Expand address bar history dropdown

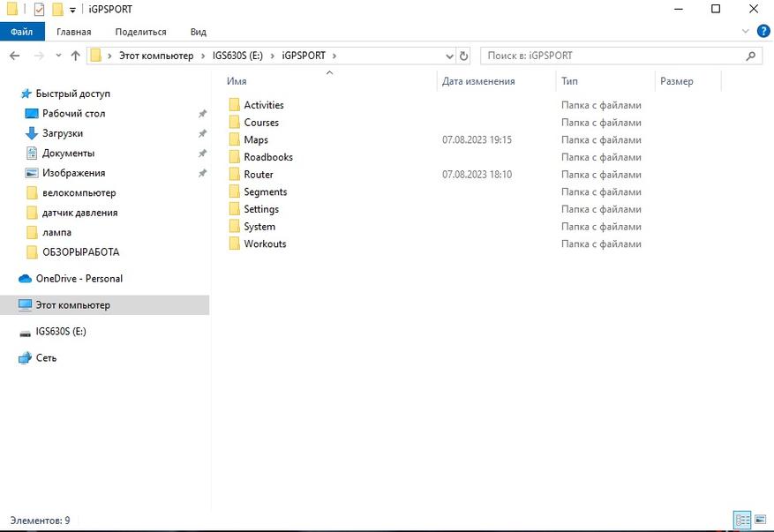(449, 56)
